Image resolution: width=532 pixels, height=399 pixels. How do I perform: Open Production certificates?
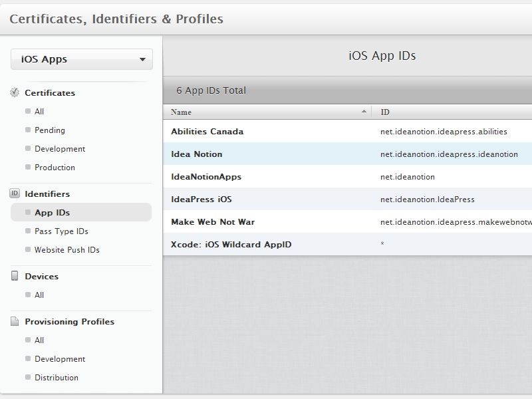pyautogui.click(x=55, y=168)
